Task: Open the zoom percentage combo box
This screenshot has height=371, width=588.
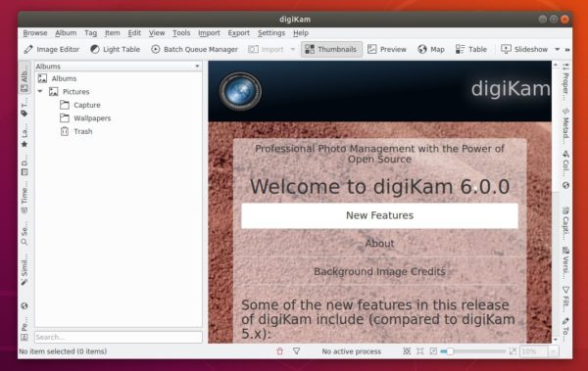Action: (x=538, y=351)
